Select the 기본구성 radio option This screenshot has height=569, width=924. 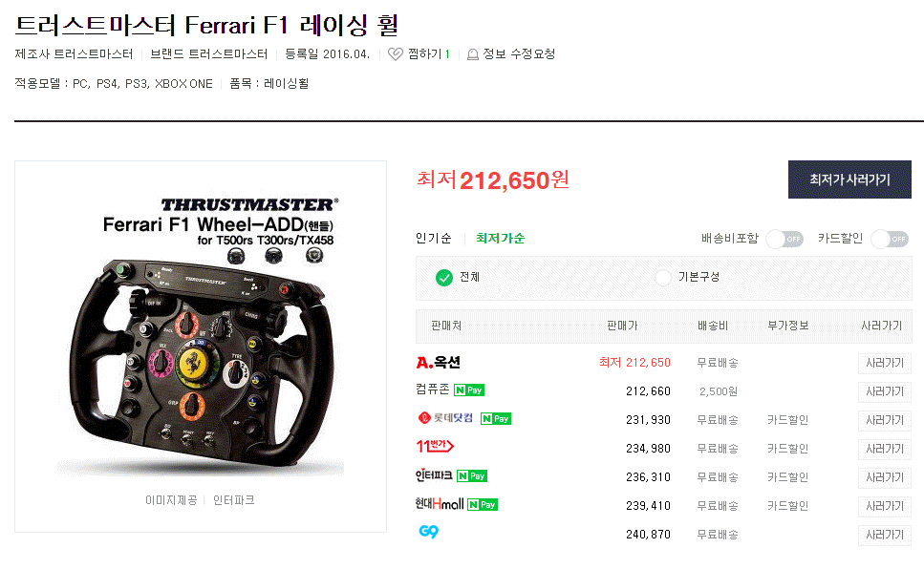click(x=663, y=278)
